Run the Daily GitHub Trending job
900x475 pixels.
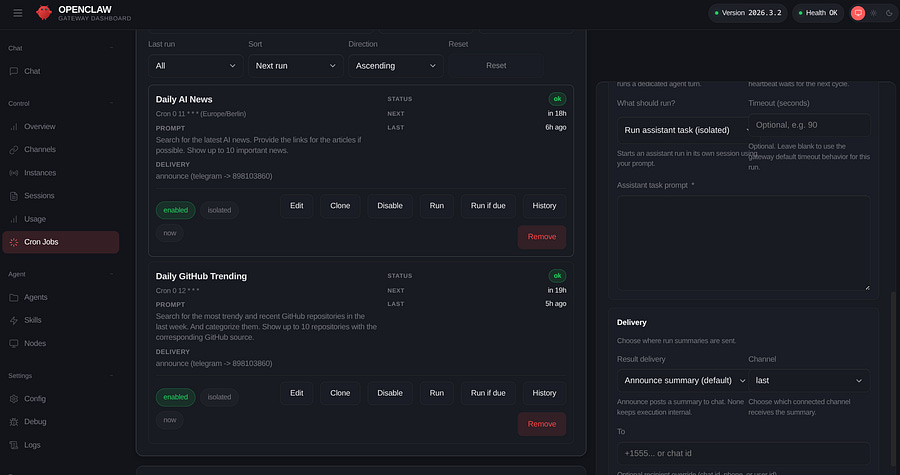437,393
